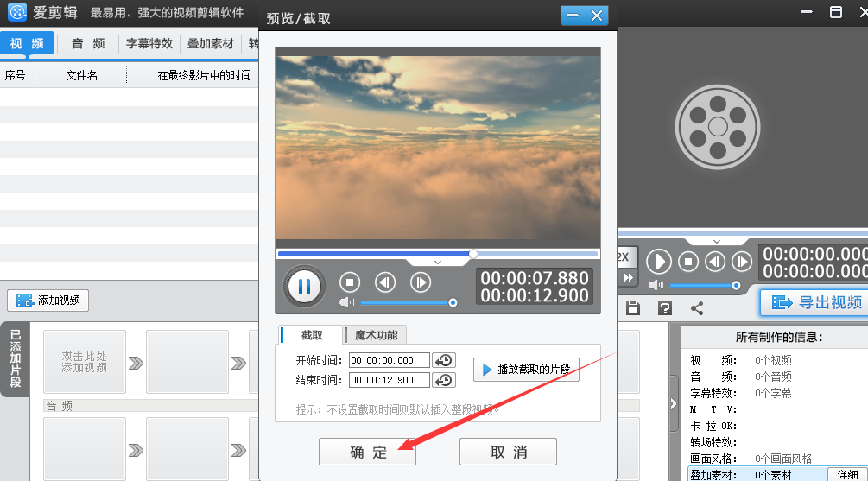Screen dimensions: 868x481
Task: Step forward one frame in preview dialog
Action: coord(420,282)
